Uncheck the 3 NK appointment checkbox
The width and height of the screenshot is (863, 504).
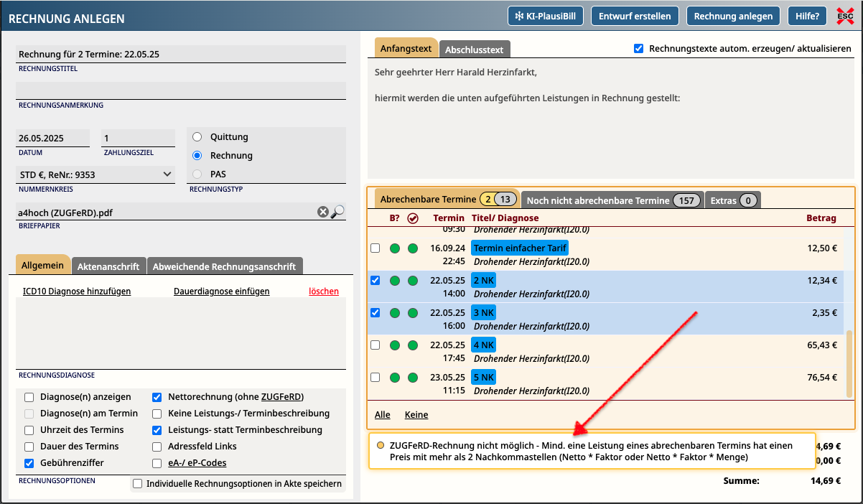coord(375,313)
